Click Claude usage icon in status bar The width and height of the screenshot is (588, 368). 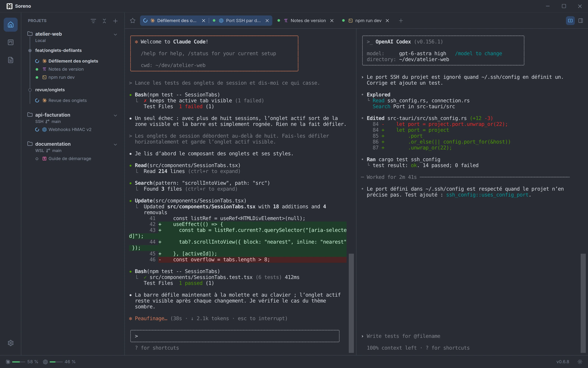click(x=8, y=362)
